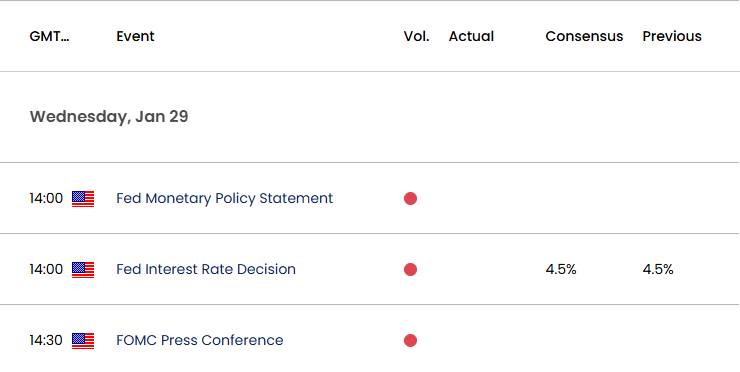Image resolution: width=740 pixels, height=372 pixels.
Task: Click red volatility dot for Fed Interest Rate Decision
Action: pos(410,270)
